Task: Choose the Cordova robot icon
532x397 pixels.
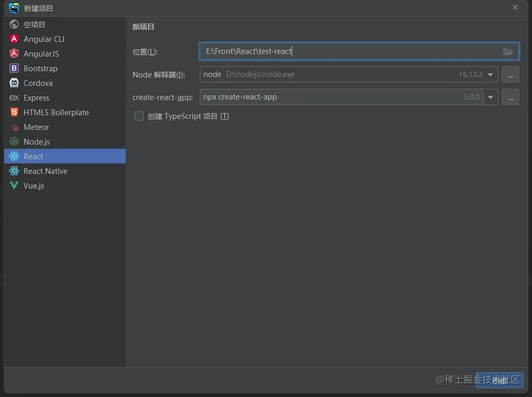Action: point(14,83)
